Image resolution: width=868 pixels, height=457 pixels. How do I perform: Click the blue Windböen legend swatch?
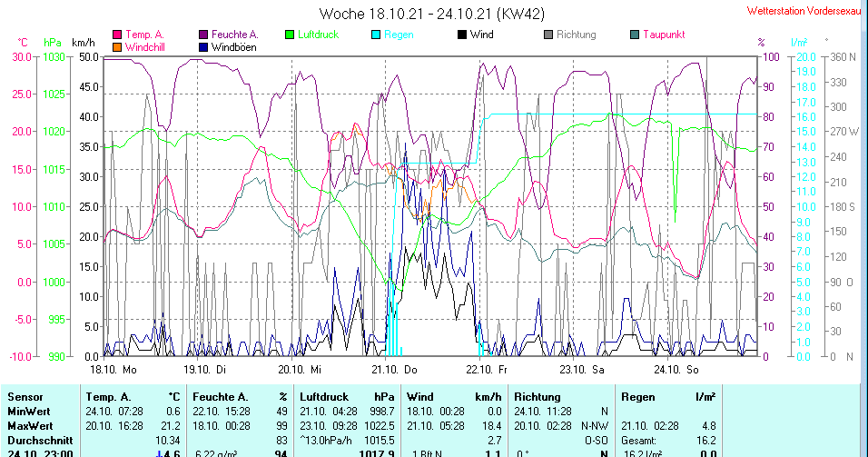[203, 46]
